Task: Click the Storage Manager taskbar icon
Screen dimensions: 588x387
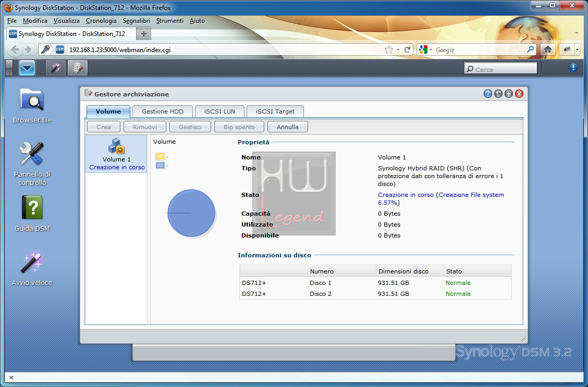Action: [78, 68]
